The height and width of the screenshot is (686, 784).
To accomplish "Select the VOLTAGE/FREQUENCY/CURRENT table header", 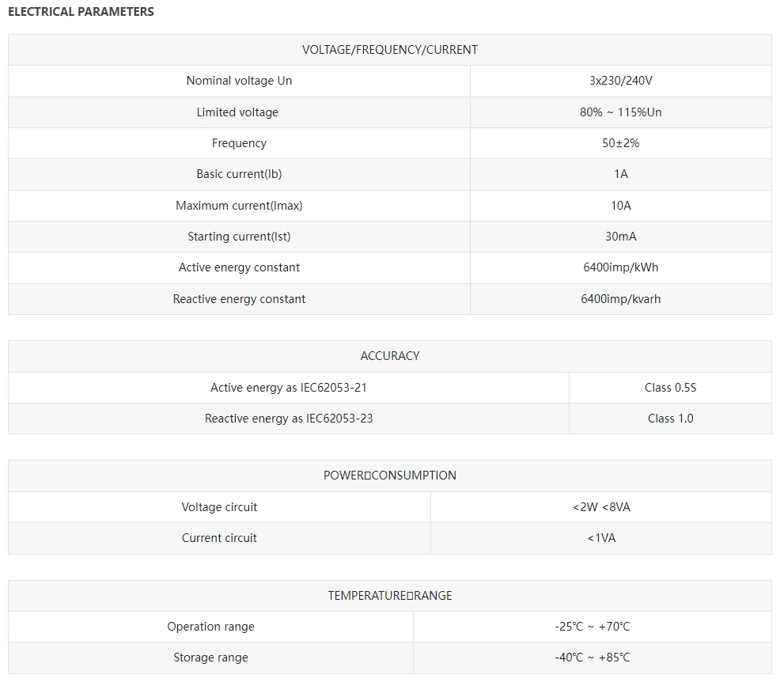I will (390, 50).
